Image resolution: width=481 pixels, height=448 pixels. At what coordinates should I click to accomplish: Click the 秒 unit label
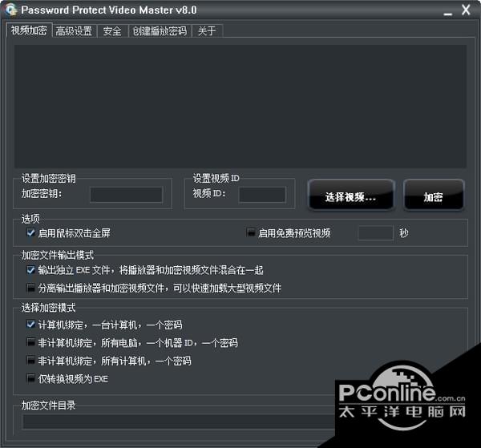point(404,233)
